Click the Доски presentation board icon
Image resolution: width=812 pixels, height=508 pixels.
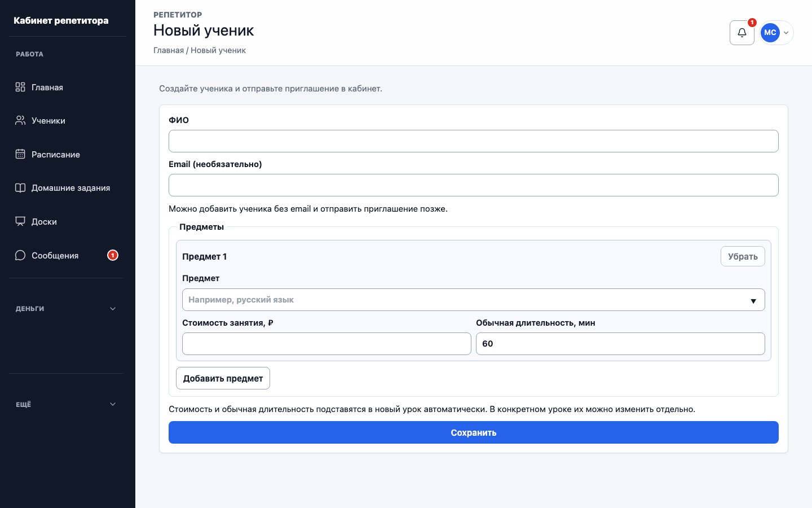pos(20,221)
